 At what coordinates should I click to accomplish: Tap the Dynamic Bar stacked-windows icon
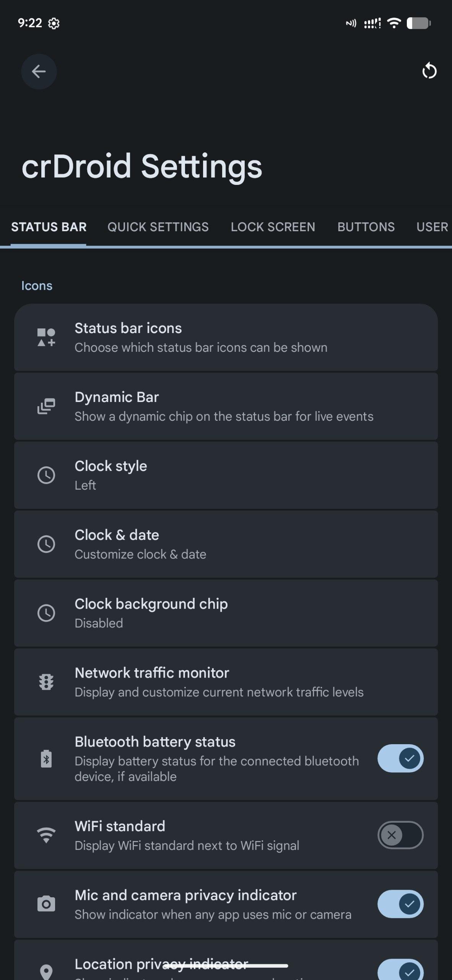pos(46,406)
